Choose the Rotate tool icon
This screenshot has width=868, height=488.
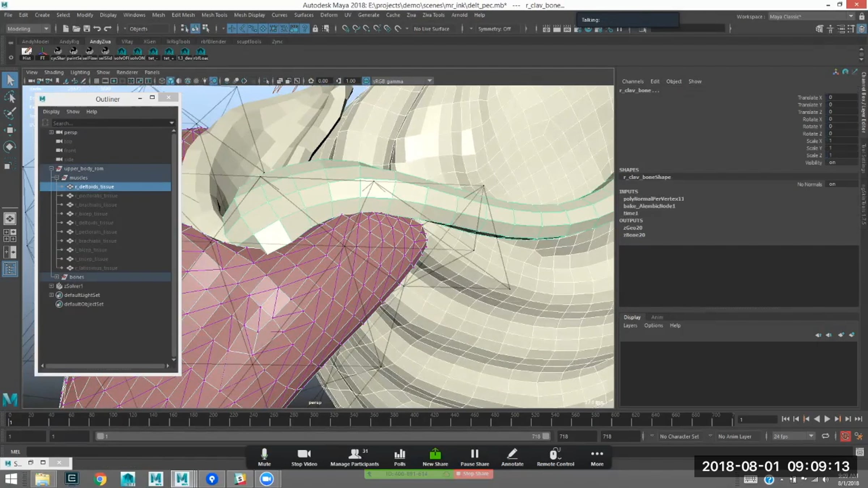click(x=10, y=146)
